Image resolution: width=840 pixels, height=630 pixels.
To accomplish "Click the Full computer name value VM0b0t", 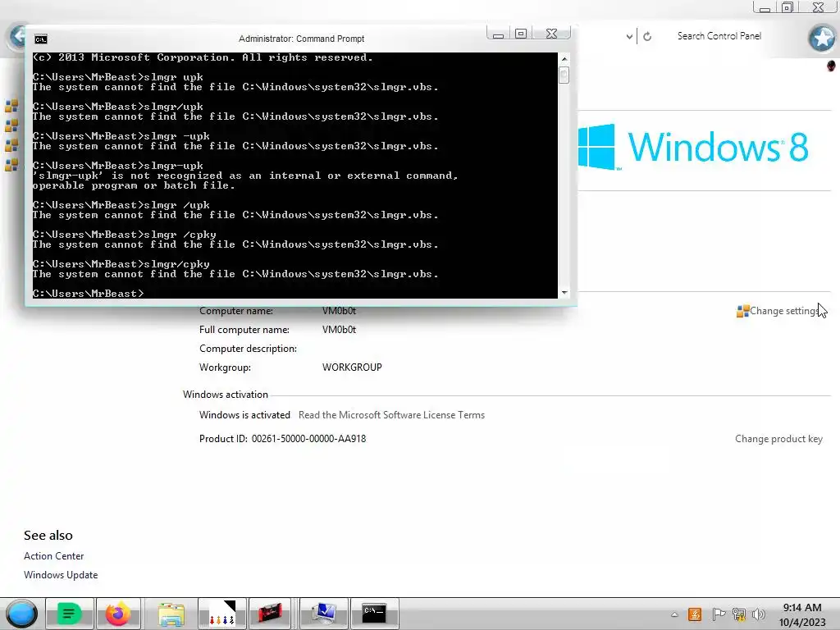I will (339, 330).
